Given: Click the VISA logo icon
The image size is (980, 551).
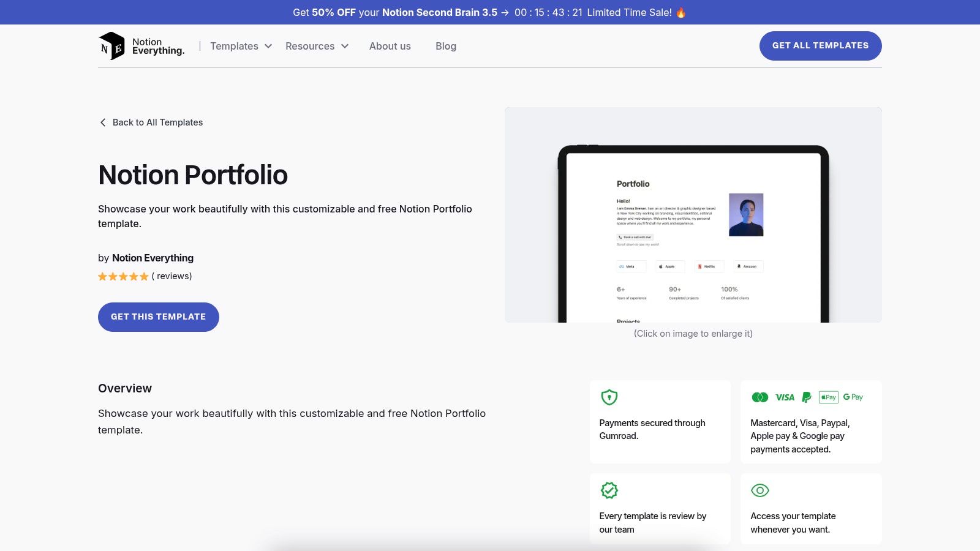Looking at the screenshot, I should click(785, 397).
